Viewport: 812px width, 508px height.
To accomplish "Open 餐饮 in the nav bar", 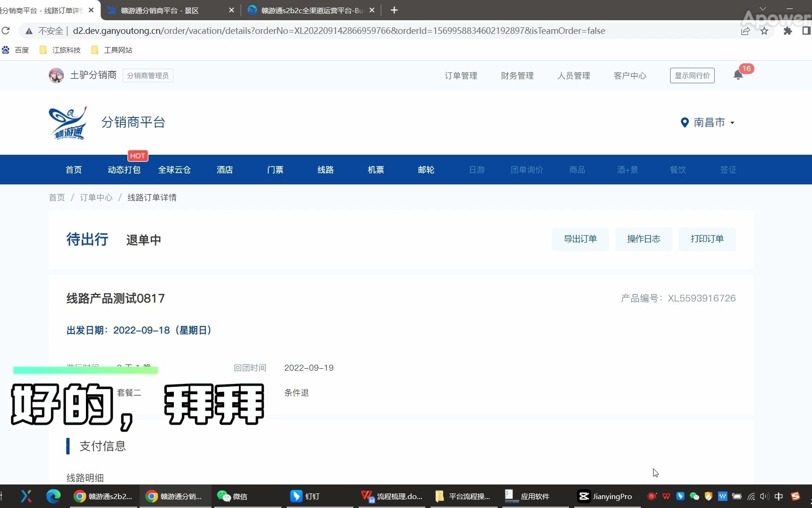I will point(678,170).
